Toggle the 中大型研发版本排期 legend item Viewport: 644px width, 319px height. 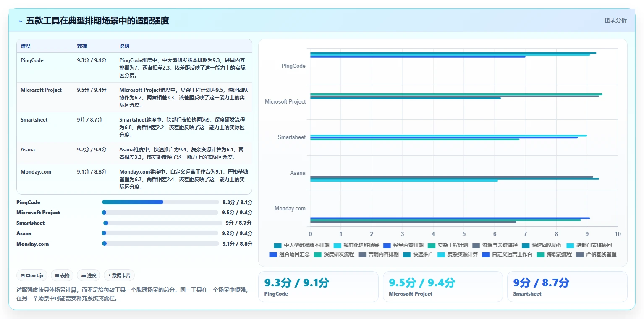pyautogui.click(x=301, y=245)
